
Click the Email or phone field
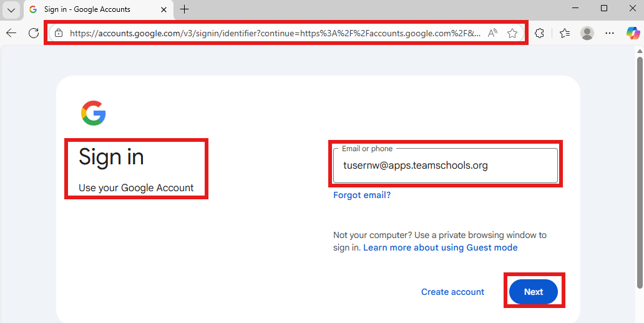[x=445, y=166]
